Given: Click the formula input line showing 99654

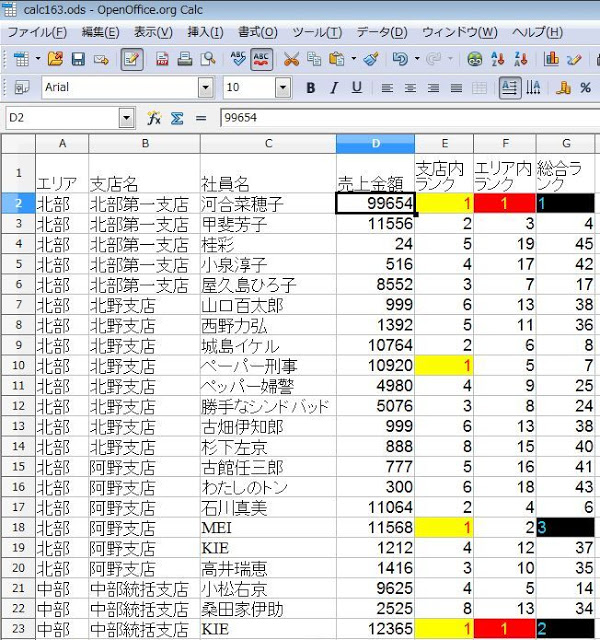Looking at the screenshot, I should coord(400,118).
